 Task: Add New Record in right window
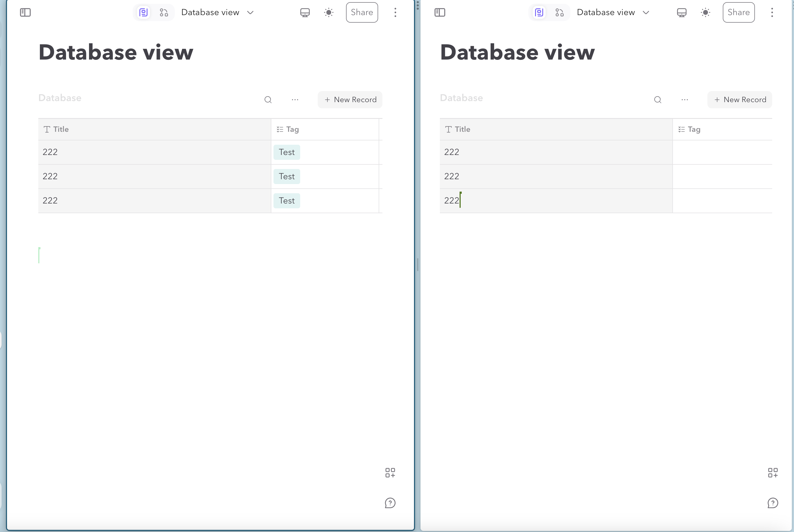coord(740,99)
